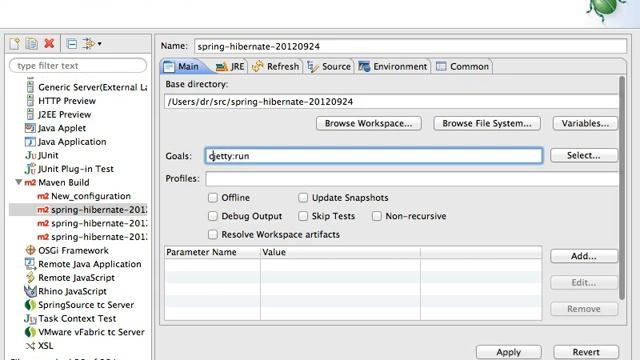Enable the Offline checkbox
The image size is (640, 360).
click(213, 198)
